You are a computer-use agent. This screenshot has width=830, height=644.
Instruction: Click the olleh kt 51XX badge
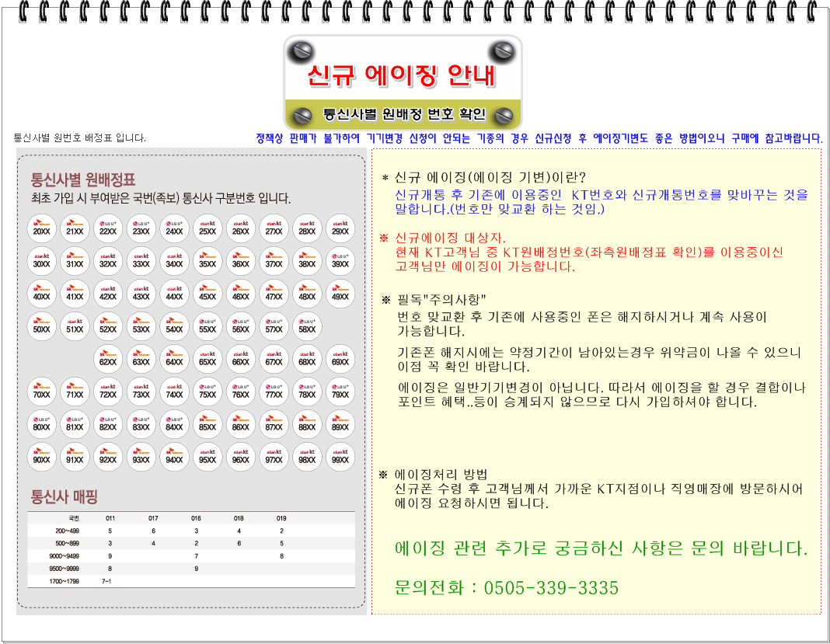pos(75,325)
